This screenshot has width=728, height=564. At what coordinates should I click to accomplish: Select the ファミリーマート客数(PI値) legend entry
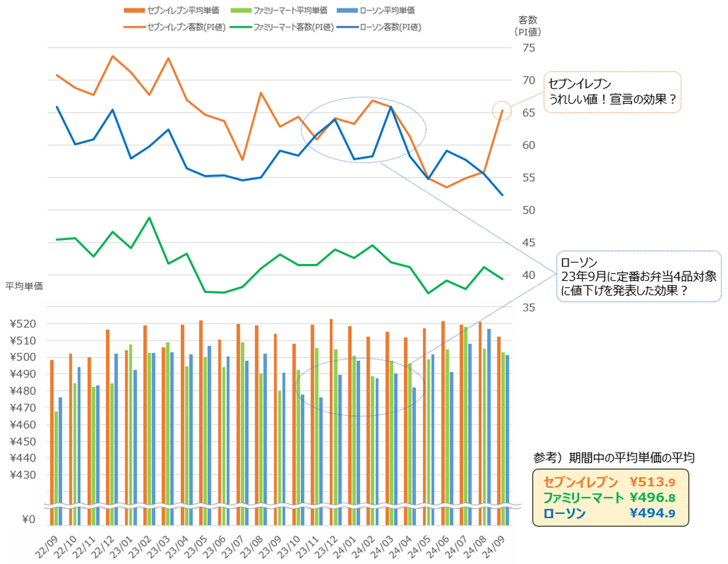[282, 27]
